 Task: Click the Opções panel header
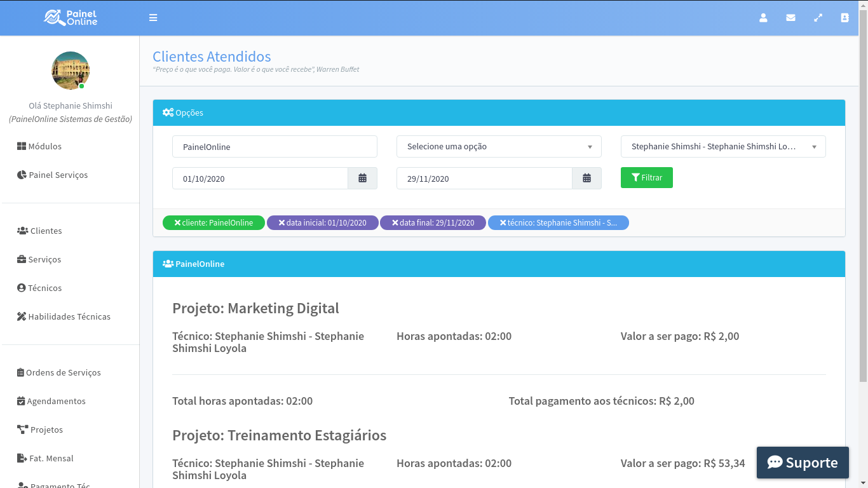pos(499,112)
